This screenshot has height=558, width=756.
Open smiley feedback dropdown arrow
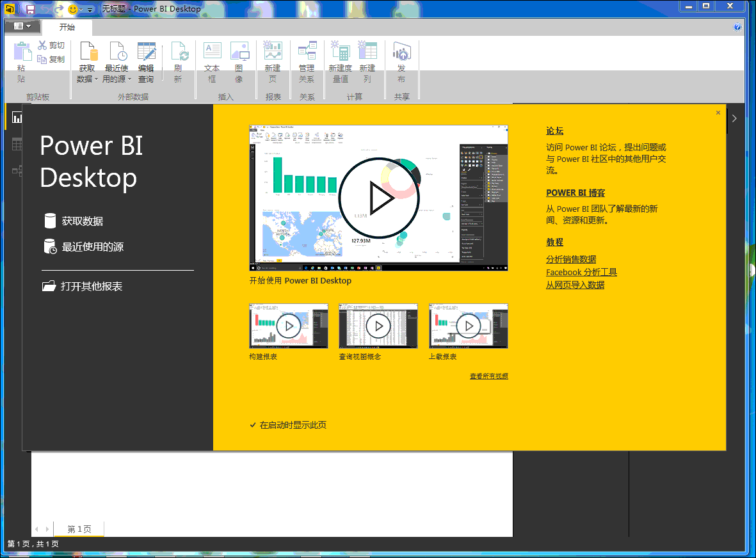(x=81, y=10)
